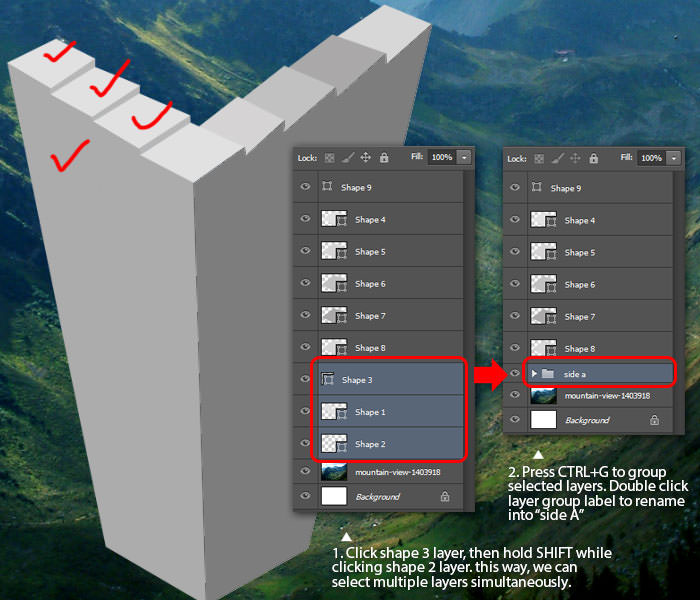Hide Background layer in right panel
The width and height of the screenshot is (700, 600).
[x=515, y=419]
